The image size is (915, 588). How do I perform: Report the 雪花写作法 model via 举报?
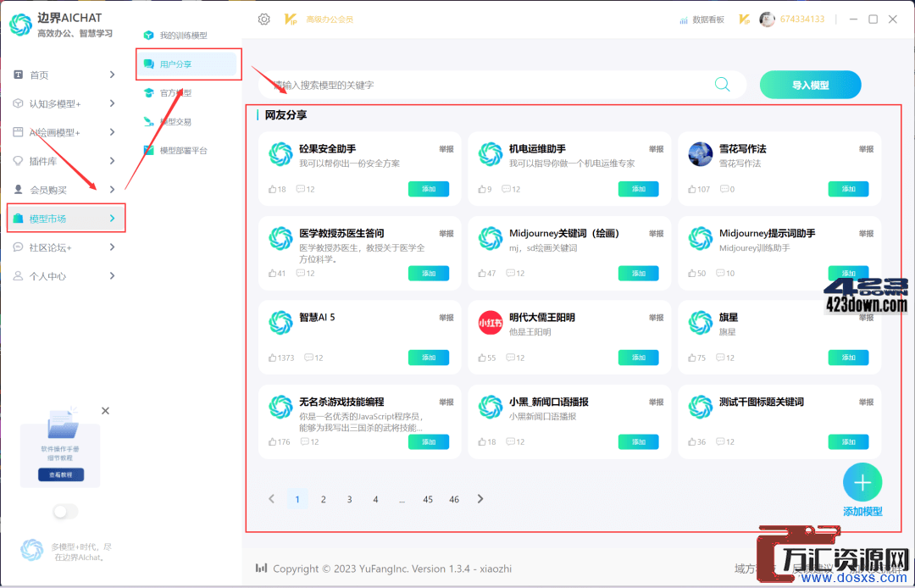[x=867, y=149]
